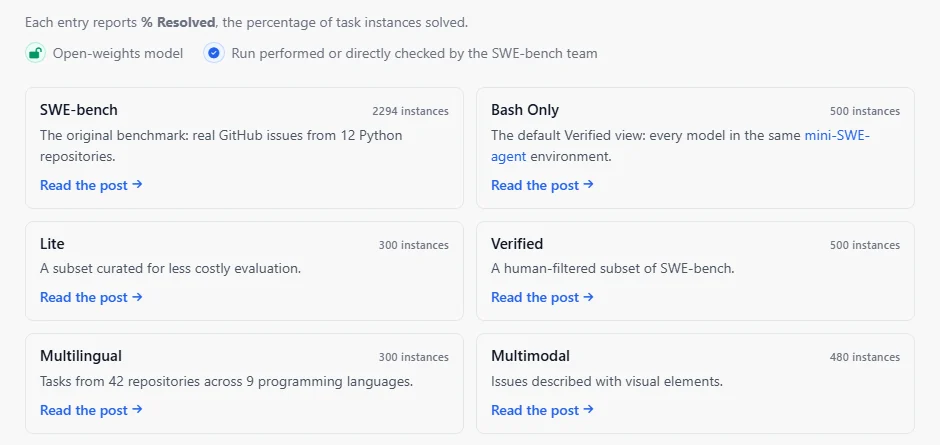Click the arrow after Lite Read the post
The height and width of the screenshot is (445, 940).
[137, 297]
